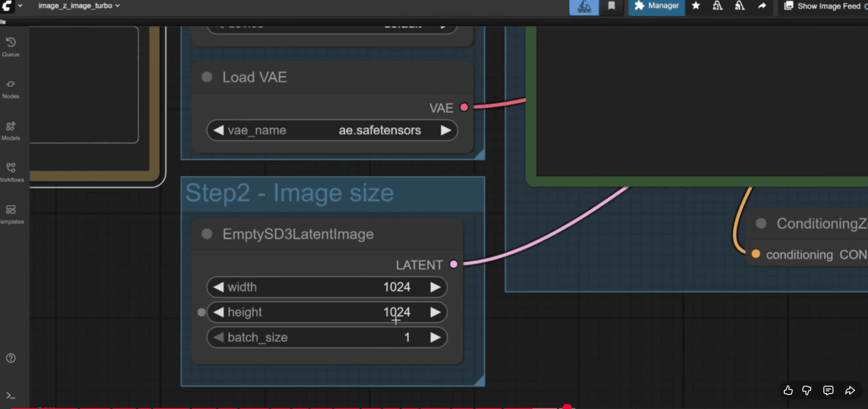Screen dimensions: 868x409
Task: Click the bookmark icon in top bar
Action: click(612, 6)
